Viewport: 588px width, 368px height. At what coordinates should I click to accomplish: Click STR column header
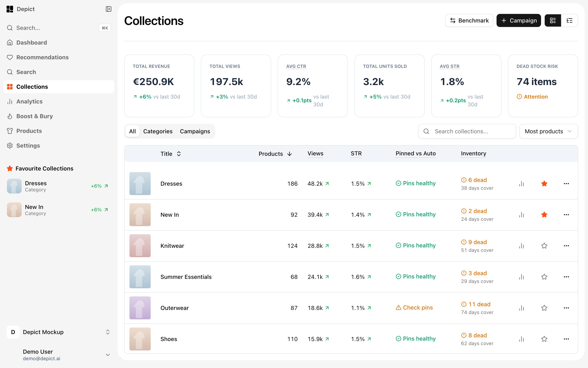[356, 154]
